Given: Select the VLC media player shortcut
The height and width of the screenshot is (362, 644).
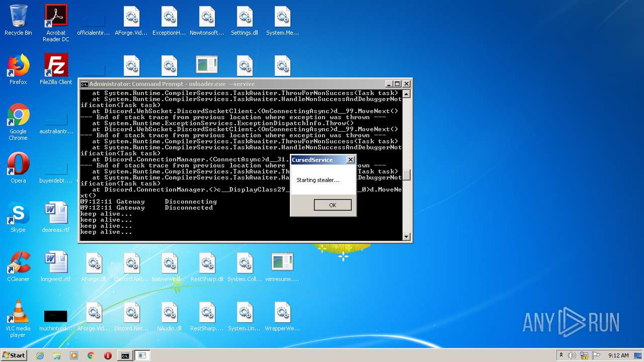Looking at the screenshot, I should [x=18, y=319].
